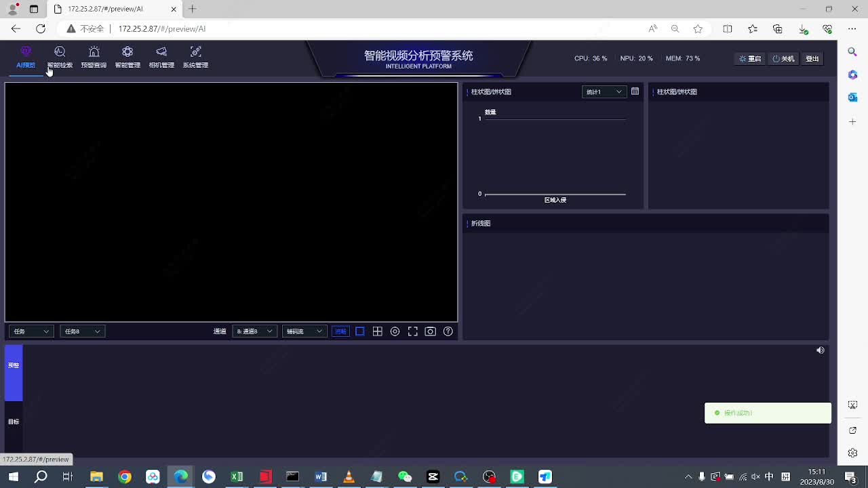This screenshot has height=488, width=868.
Task: Click the 重启 restart button
Action: click(750, 59)
